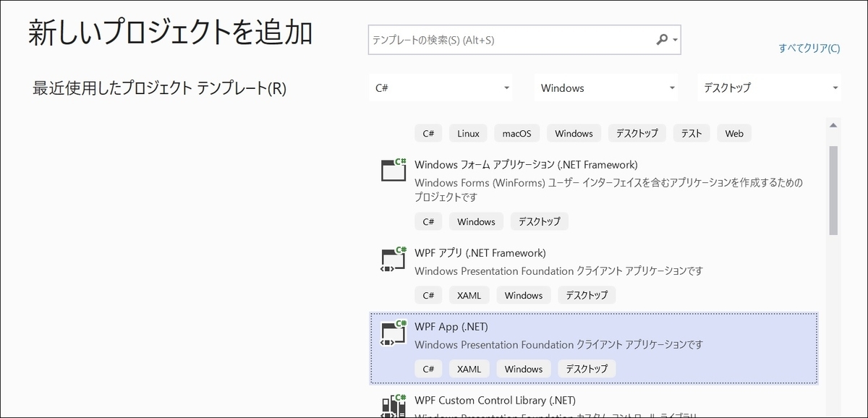Click the scrollbar up arrow
Viewport: 868px width, 418px height.
click(x=833, y=124)
